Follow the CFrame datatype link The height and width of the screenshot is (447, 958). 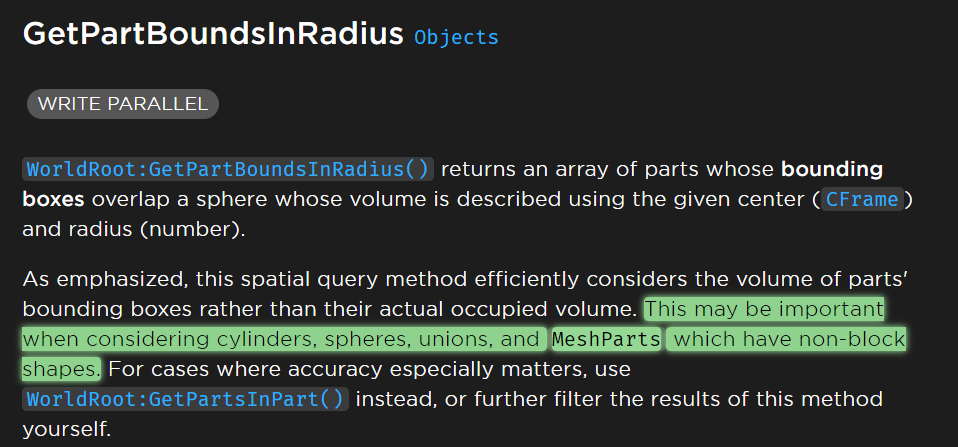pyautogui.click(x=862, y=199)
